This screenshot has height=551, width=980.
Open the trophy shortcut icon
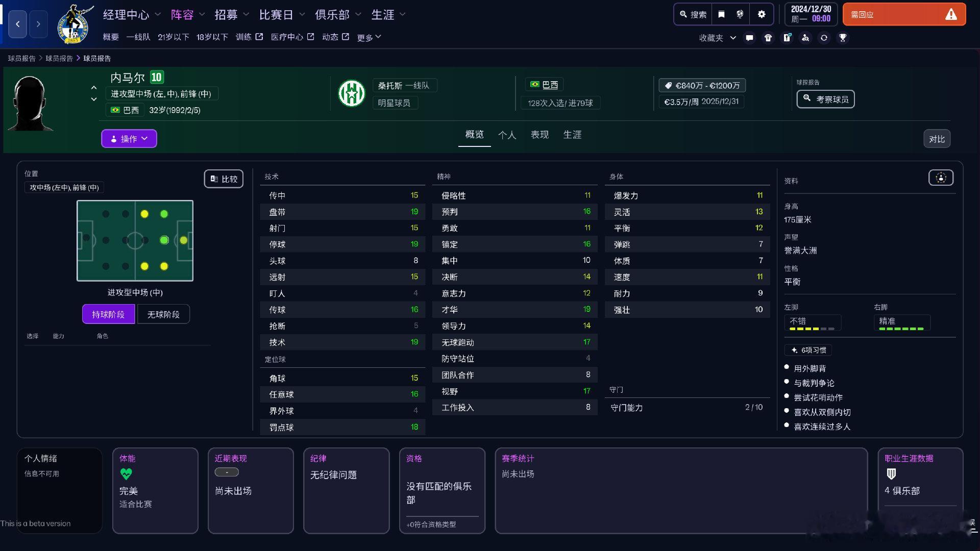[x=843, y=38]
